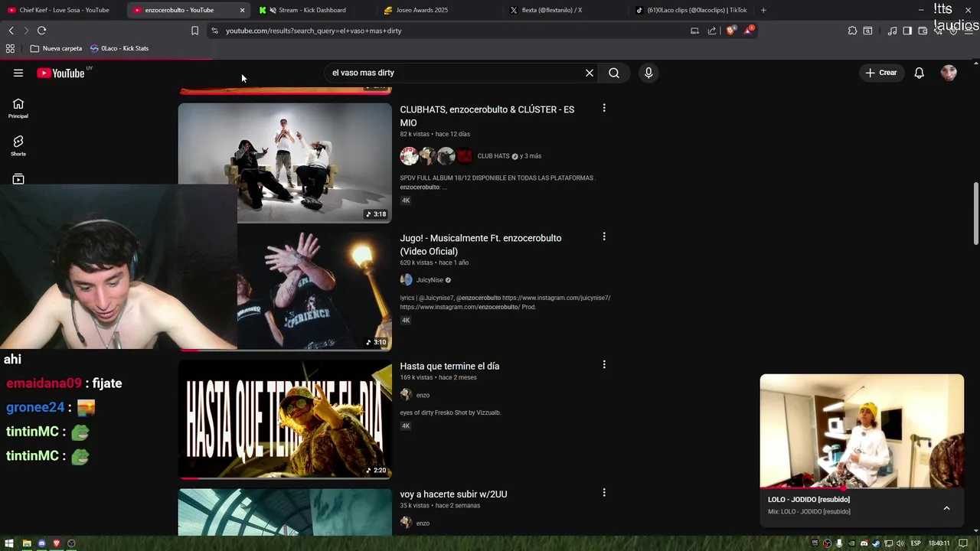Open Hasta que termine el día title
This screenshot has width=980, height=551.
(x=449, y=367)
